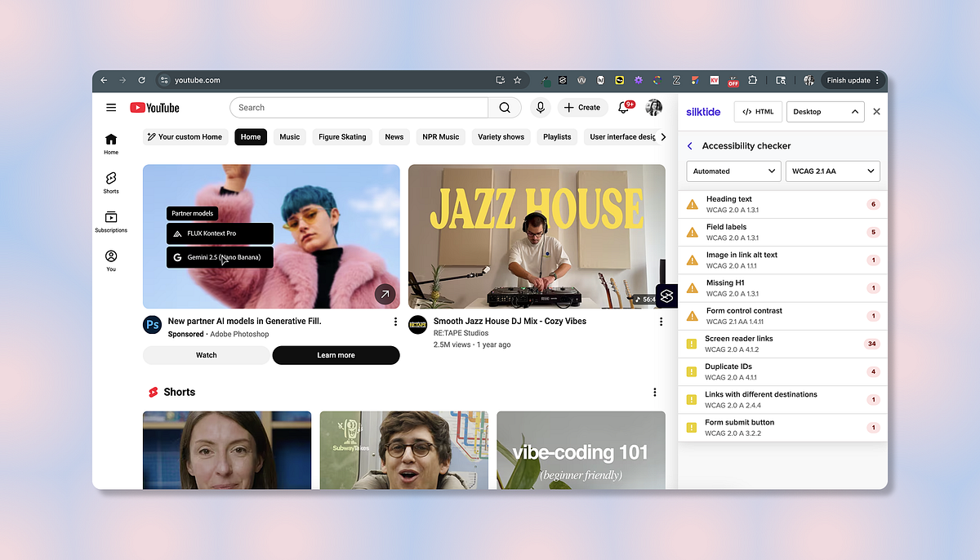This screenshot has height=560, width=980.
Task: Open the Adobe Photoshop ad thumbnail
Action: pos(271,237)
